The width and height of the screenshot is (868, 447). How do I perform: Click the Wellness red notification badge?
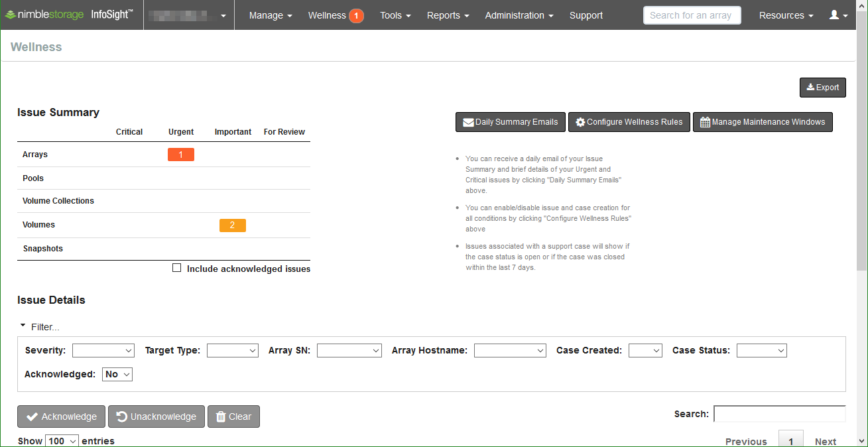[x=356, y=15]
